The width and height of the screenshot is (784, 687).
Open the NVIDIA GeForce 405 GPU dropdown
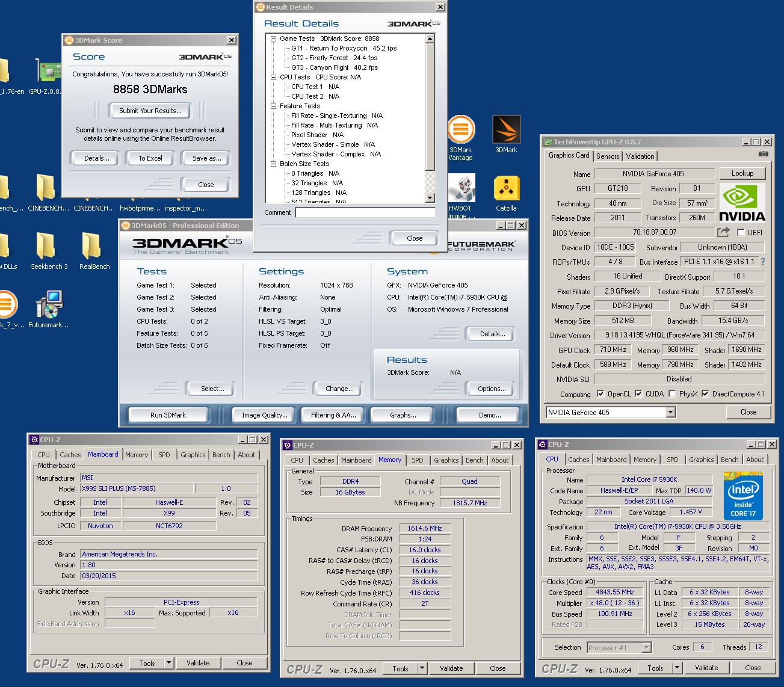coord(671,412)
